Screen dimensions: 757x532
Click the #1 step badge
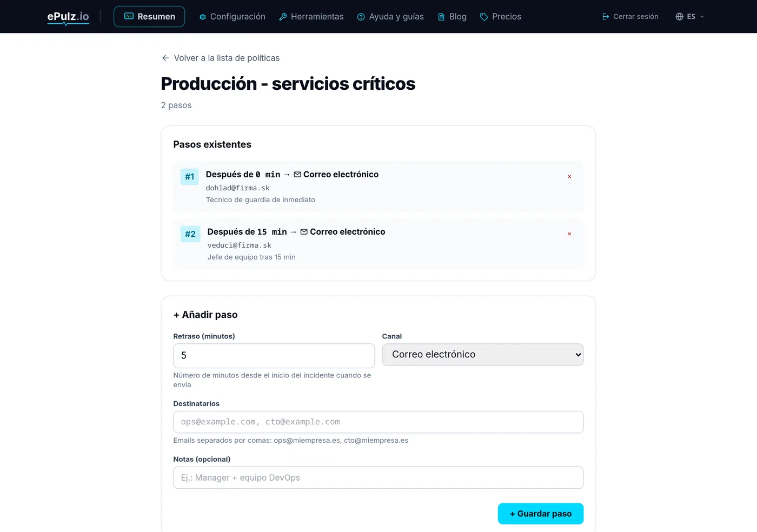pyautogui.click(x=190, y=177)
